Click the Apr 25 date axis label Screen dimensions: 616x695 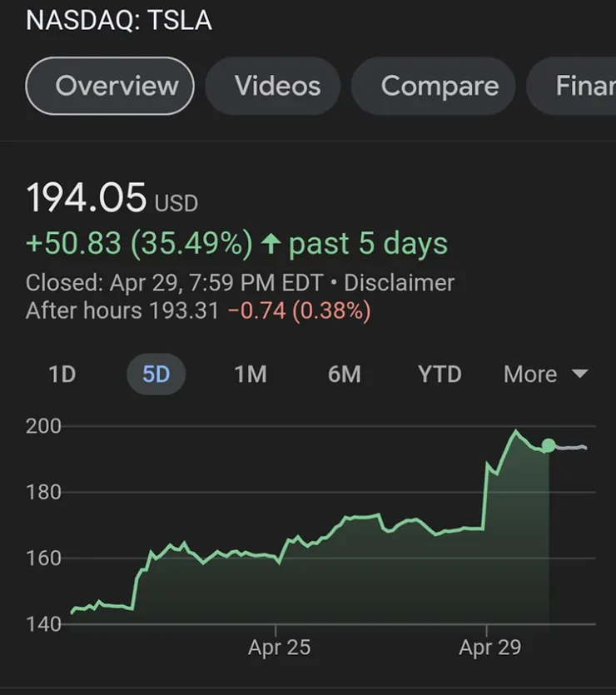(279, 648)
